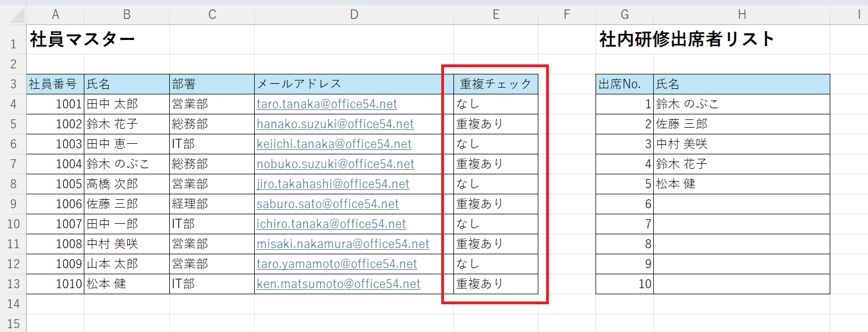This screenshot has width=868, height=332.
Task: Select empty name cell beside attendance 9
Action: [742, 264]
